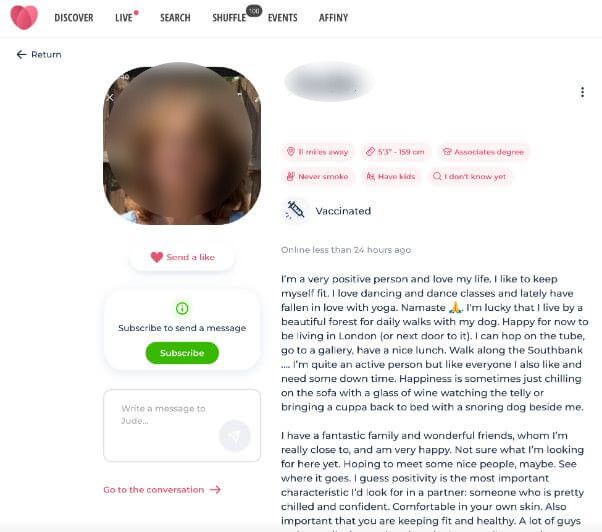
Task: Go to Search in the navigation
Action: pyautogui.click(x=175, y=18)
